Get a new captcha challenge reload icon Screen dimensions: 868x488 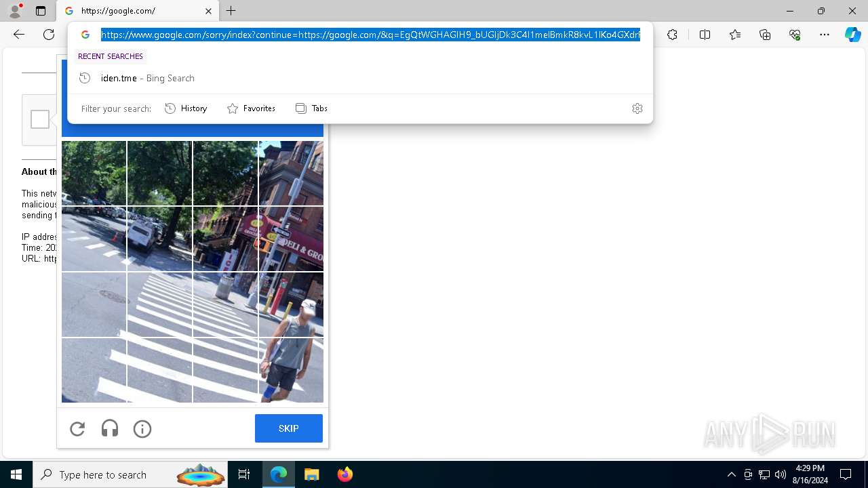(x=77, y=428)
